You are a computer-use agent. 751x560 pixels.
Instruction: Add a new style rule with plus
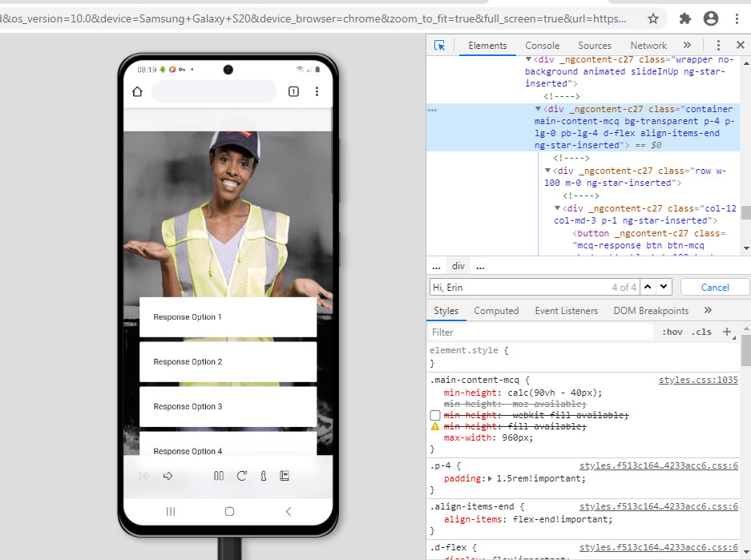[x=727, y=332]
